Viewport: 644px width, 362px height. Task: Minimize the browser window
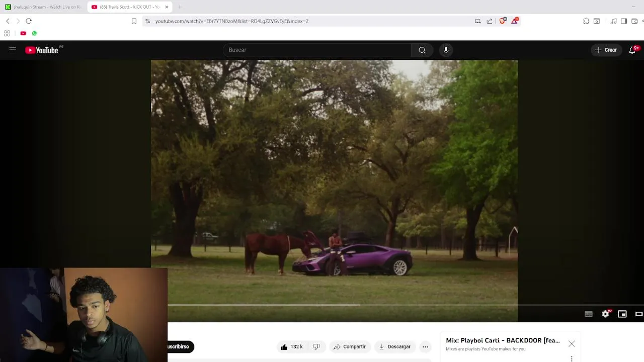(633, 7)
